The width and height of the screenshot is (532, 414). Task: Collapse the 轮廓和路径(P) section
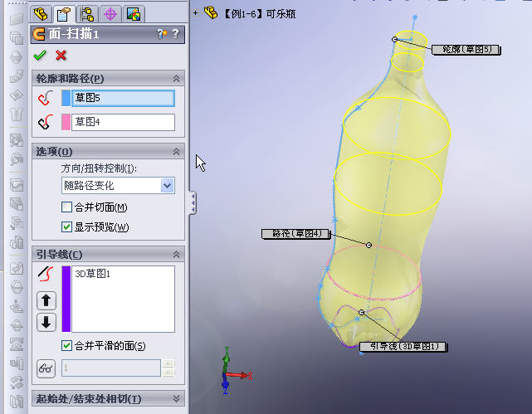176,79
